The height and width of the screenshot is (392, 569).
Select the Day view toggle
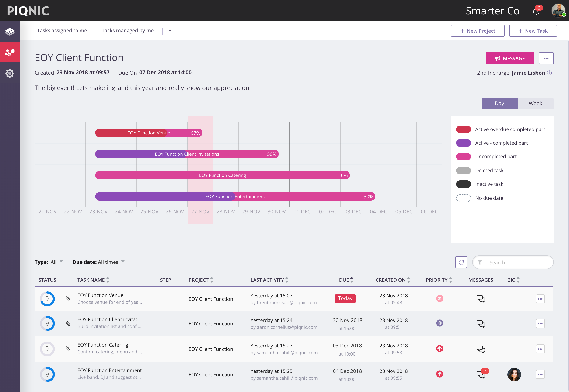pos(499,103)
